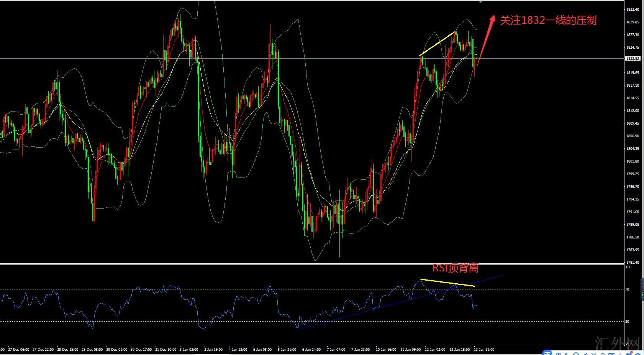Select the text label 关注1832一线的压制
Image resolution: width=644 pixels, height=355 pixels.
click(x=548, y=20)
